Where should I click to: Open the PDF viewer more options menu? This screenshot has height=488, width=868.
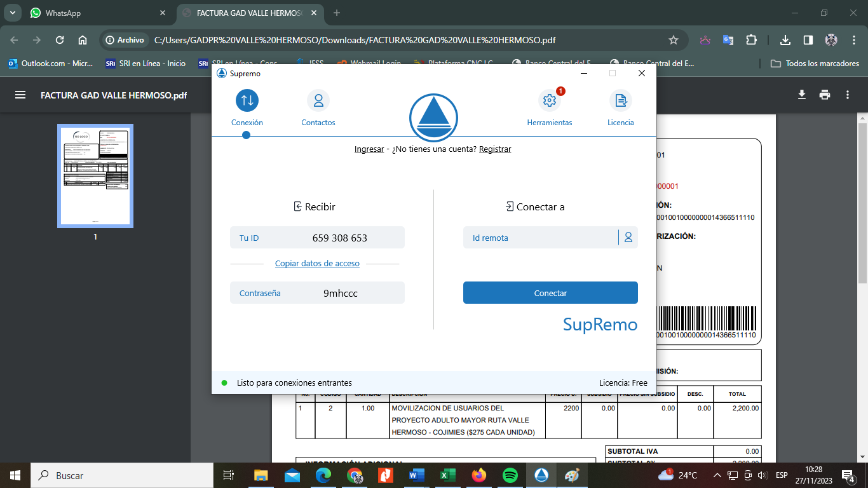pyautogui.click(x=848, y=95)
